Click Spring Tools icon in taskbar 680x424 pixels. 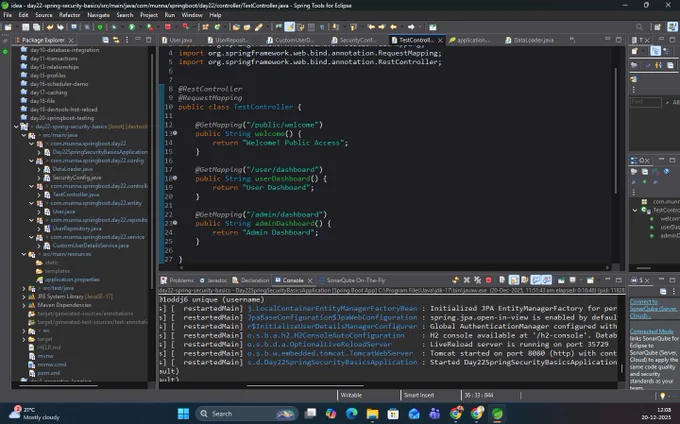pyautogui.click(x=497, y=414)
